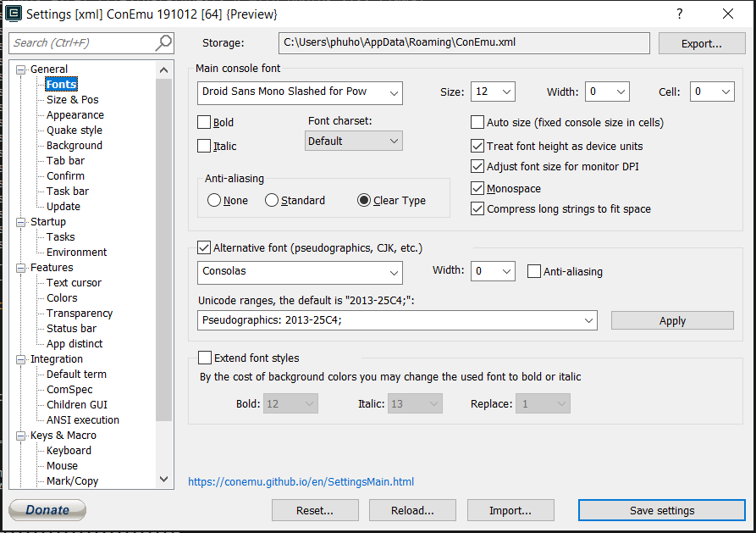Select the Standard anti-aliasing radio button

click(x=271, y=199)
